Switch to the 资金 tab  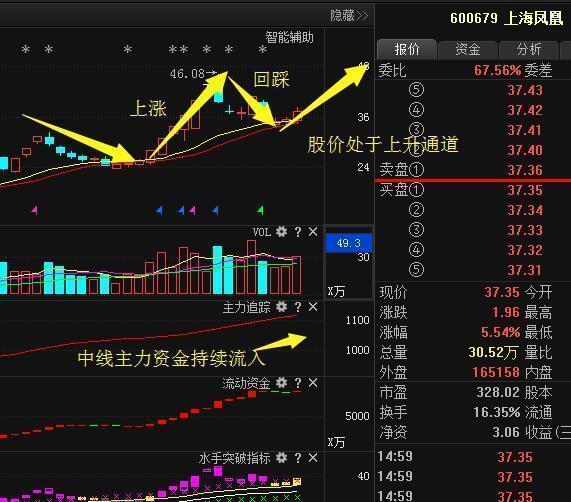click(468, 49)
